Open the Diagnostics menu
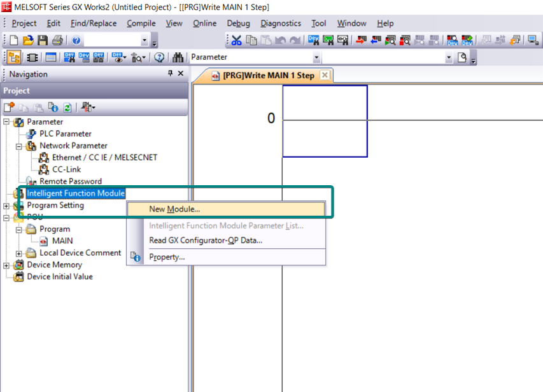The image size is (543, 392). click(x=281, y=24)
